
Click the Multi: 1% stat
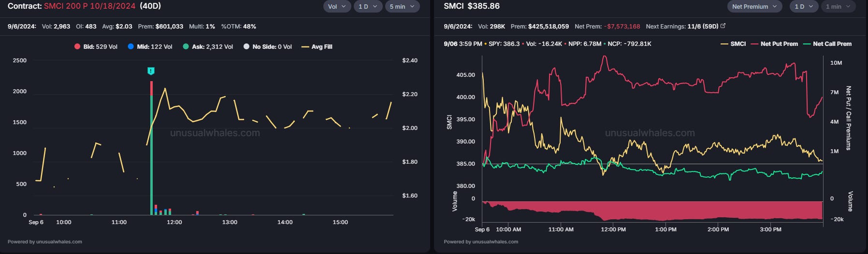click(202, 27)
